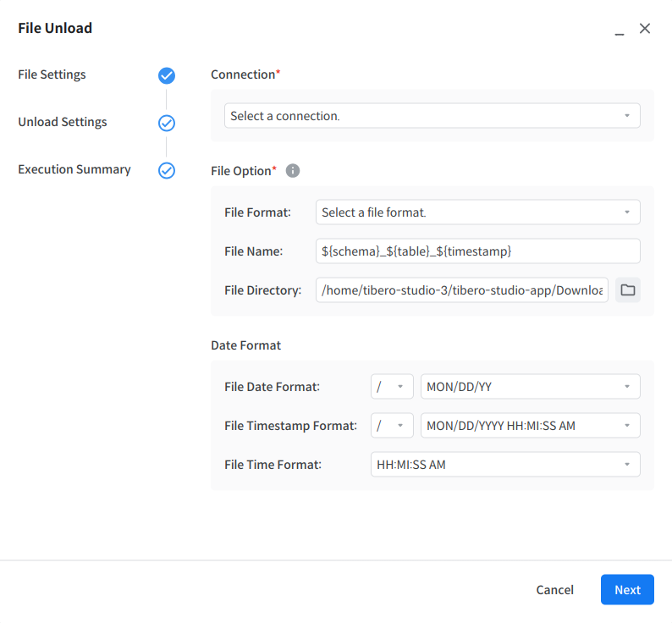The height and width of the screenshot is (623, 672).
Task: Click the File Option info icon
Action: point(293,171)
